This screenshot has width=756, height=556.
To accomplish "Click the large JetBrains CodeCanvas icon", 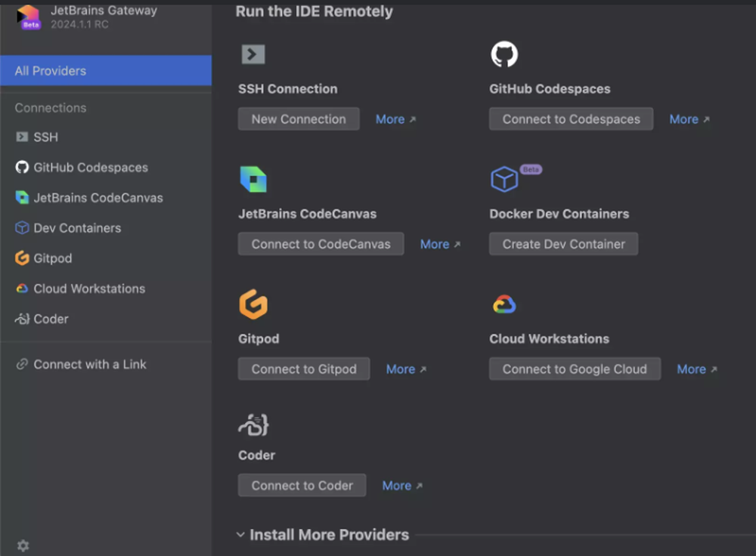I will click(253, 179).
